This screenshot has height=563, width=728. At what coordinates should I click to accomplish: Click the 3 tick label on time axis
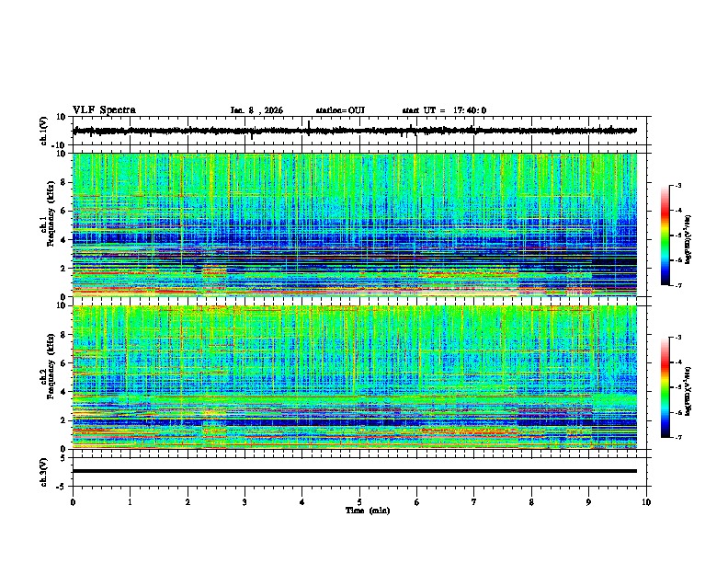[x=245, y=502]
